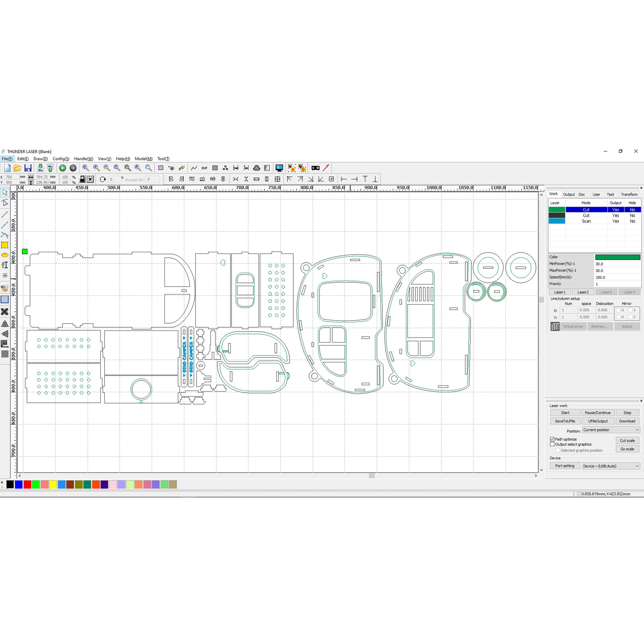The height and width of the screenshot is (644, 644).
Task: Click the virtual array grid icon
Action: [x=555, y=327]
